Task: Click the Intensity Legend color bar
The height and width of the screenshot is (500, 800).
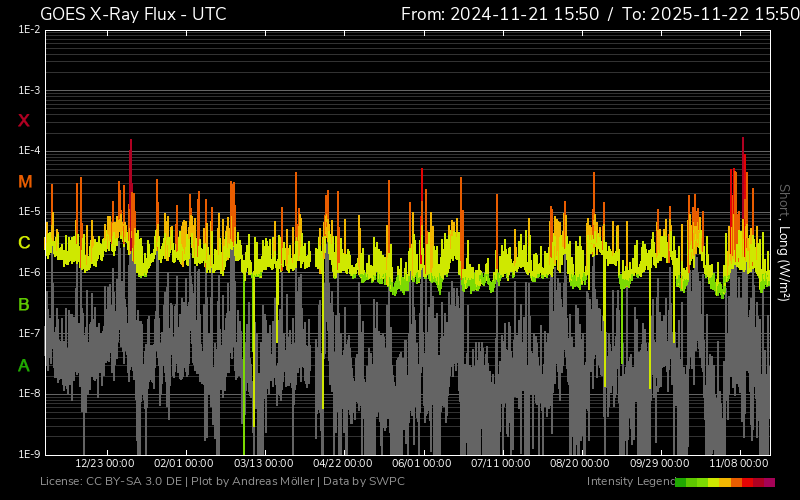Action: [725, 482]
